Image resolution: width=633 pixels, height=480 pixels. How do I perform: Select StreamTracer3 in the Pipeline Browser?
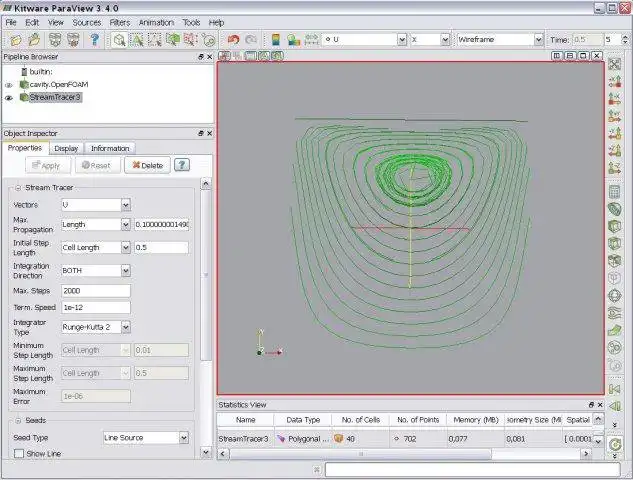click(x=55, y=97)
